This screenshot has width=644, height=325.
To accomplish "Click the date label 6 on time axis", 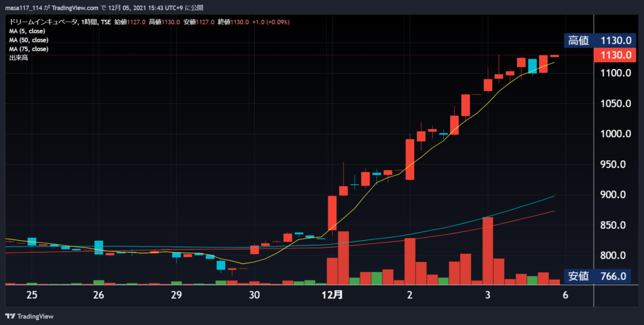I will tap(565, 295).
